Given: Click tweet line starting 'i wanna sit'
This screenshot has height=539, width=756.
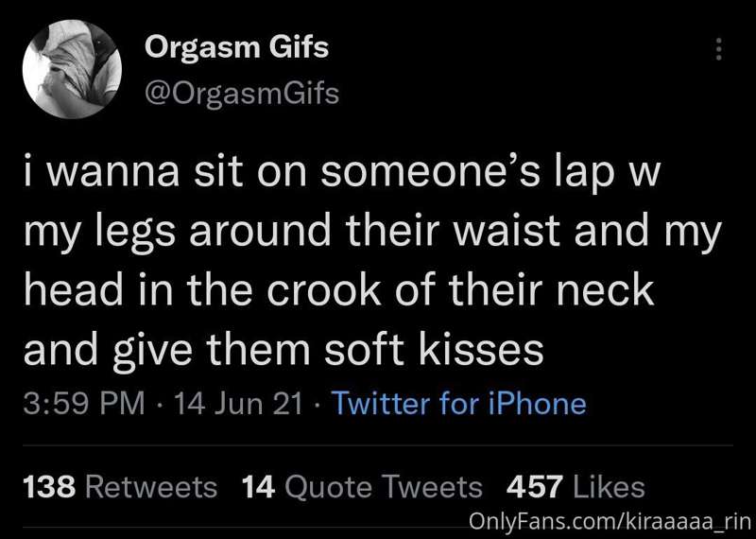Looking at the screenshot, I should [341, 173].
